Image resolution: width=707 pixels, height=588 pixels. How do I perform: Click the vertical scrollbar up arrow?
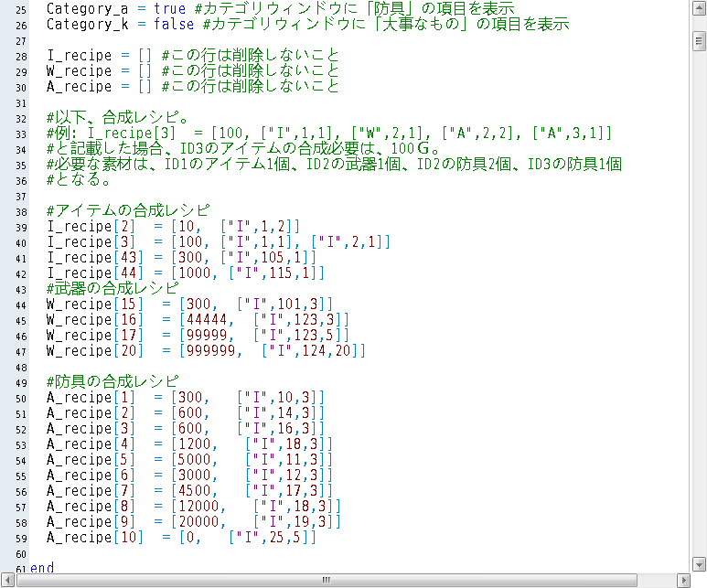tap(699, 8)
